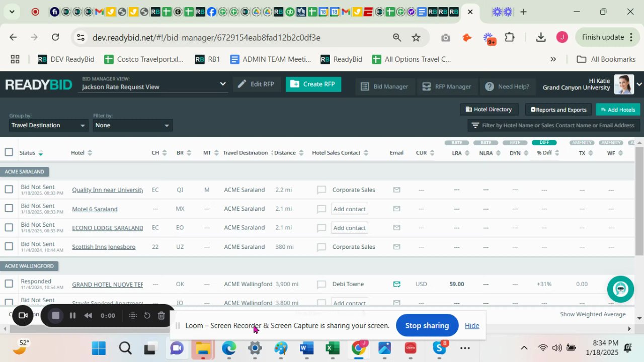Image resolution: width=644 pixels, height=362 pixels.
Task: Click the search magnifier icon in address bar
Action: point(397,37)
